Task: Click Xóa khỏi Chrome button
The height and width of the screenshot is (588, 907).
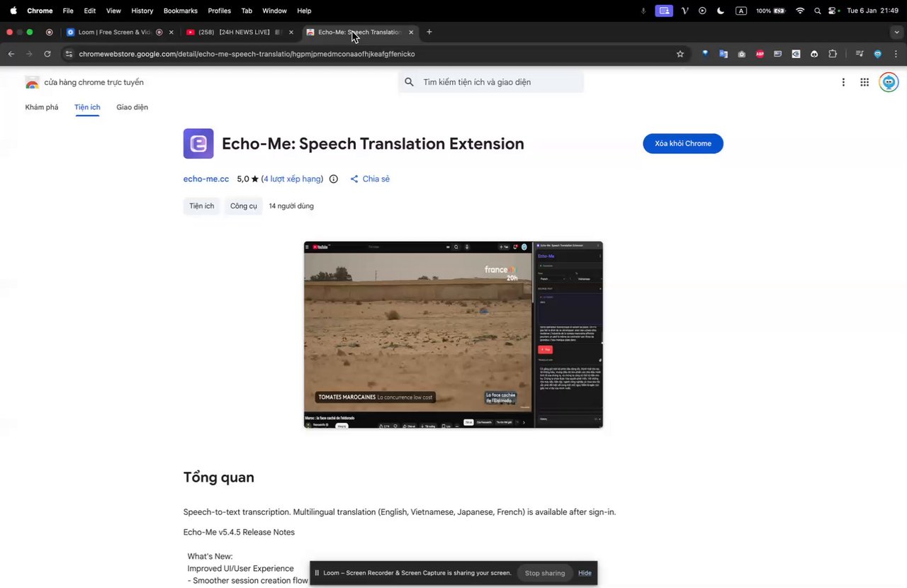Action: click(x=683, y=144)
